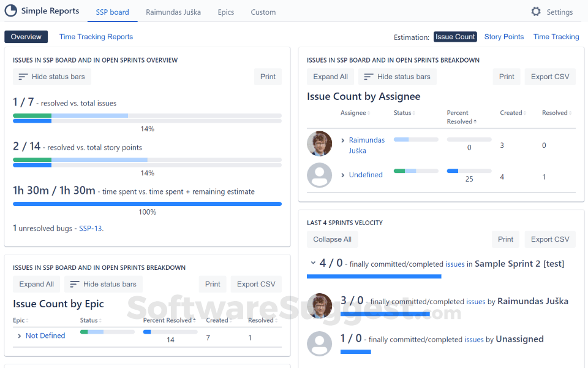The width and height of the screenshot is (588, 368).
Task: Export velocity data as CSV
Action: point(549,239)
